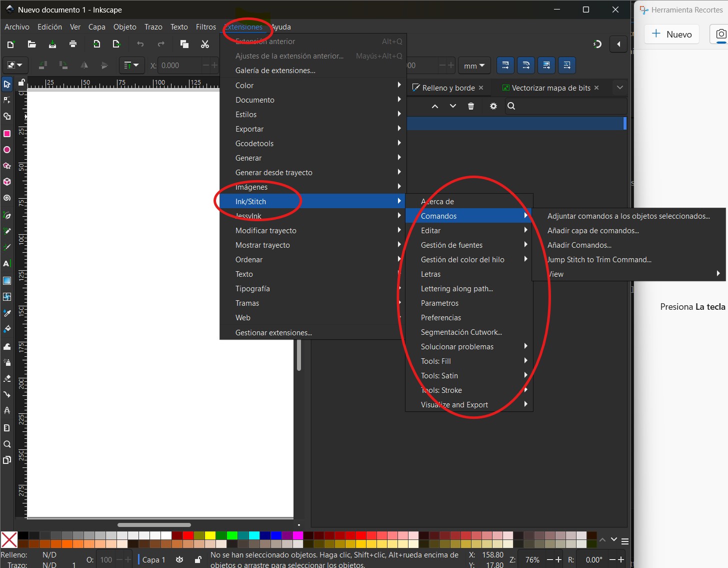The width and height of the screenshot is (728, 568).
Task: Open the Ink/Stitch menu entry
Action: tap(312, 201)
